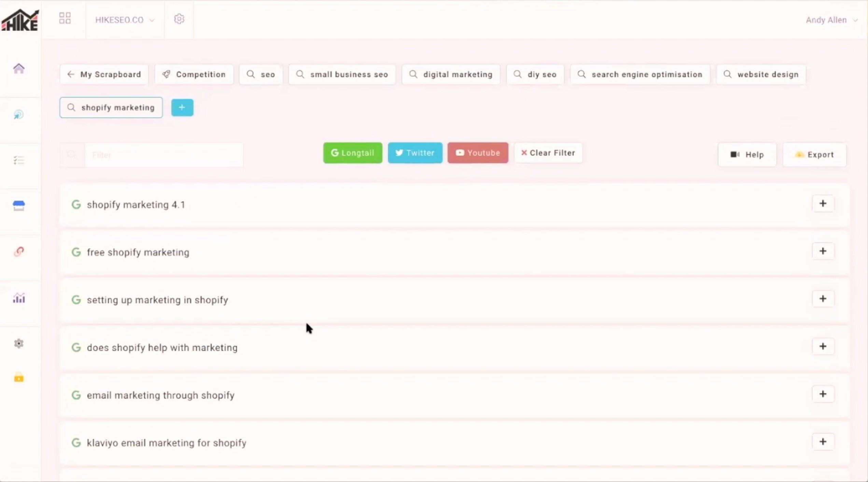868x482 pixels.
Task: Click the blue add search tab button
Action: coord(182,108)
